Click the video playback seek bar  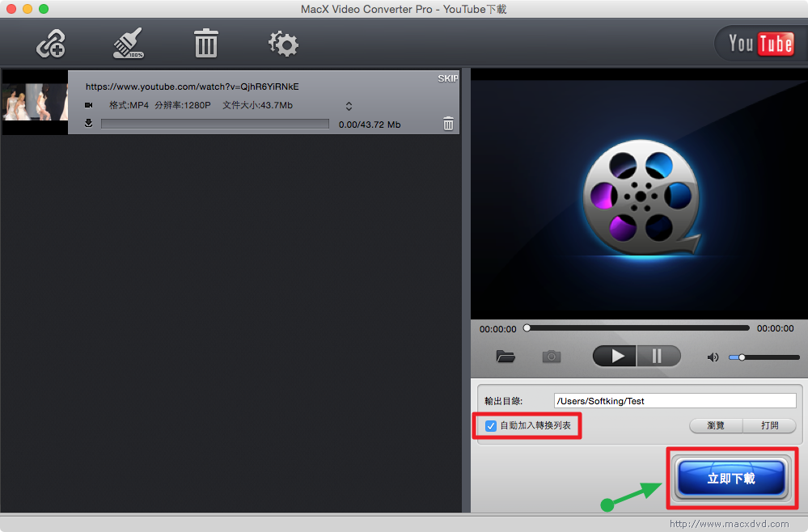(637, 328)
